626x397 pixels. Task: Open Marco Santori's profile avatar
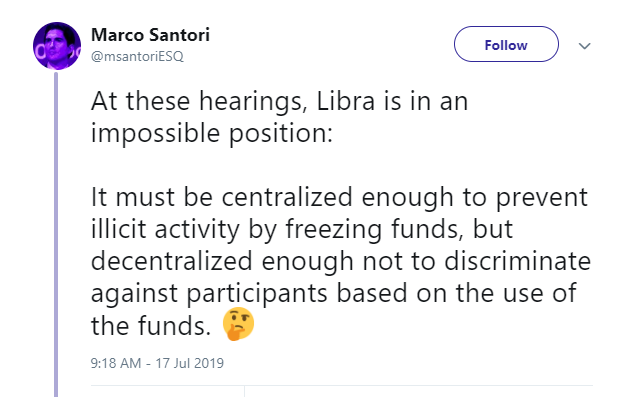57,46
